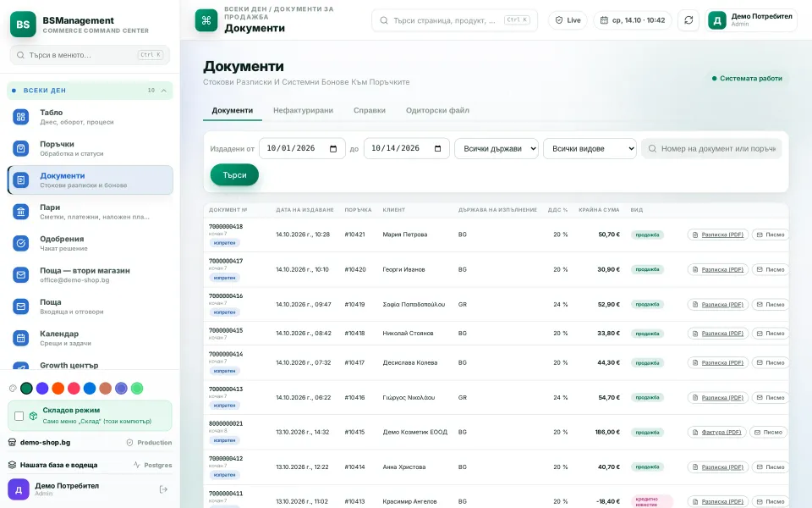Collapse the ВСЕКИ ДЕН menu section
Screen dimensions: 812x508
pyautogui.click(x=90, y=91)
